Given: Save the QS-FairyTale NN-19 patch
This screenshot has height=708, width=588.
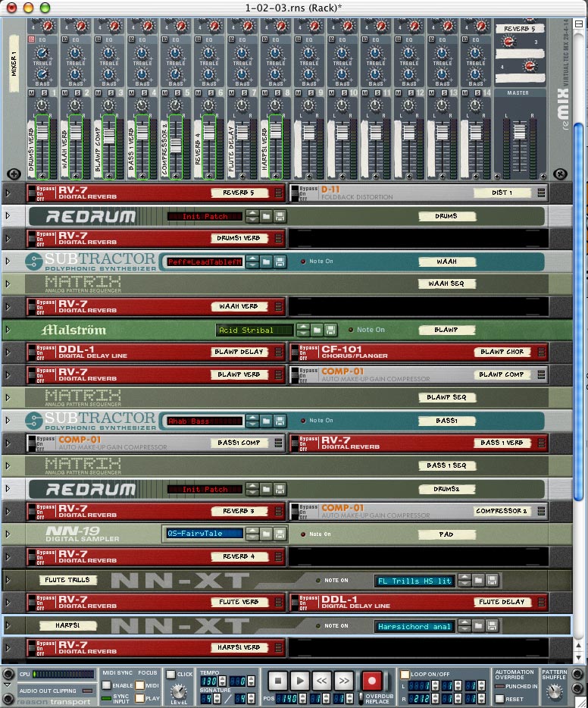Looking at the screenshot, I should [x=280, y=534].
